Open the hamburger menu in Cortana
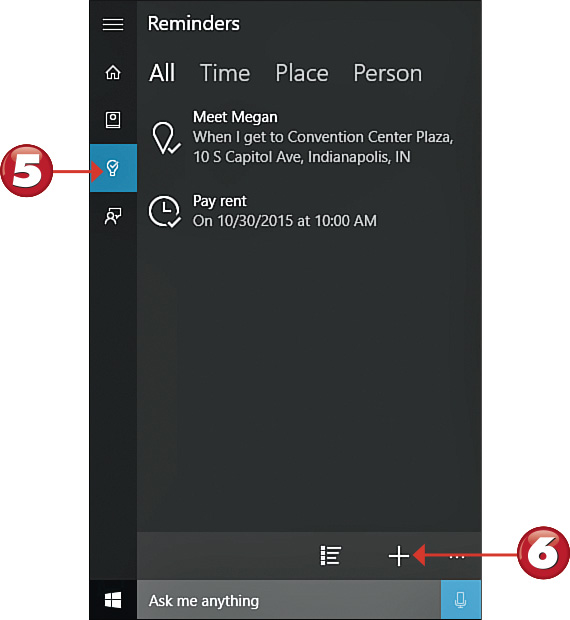 pyautogui.click(x=113, y=25)
